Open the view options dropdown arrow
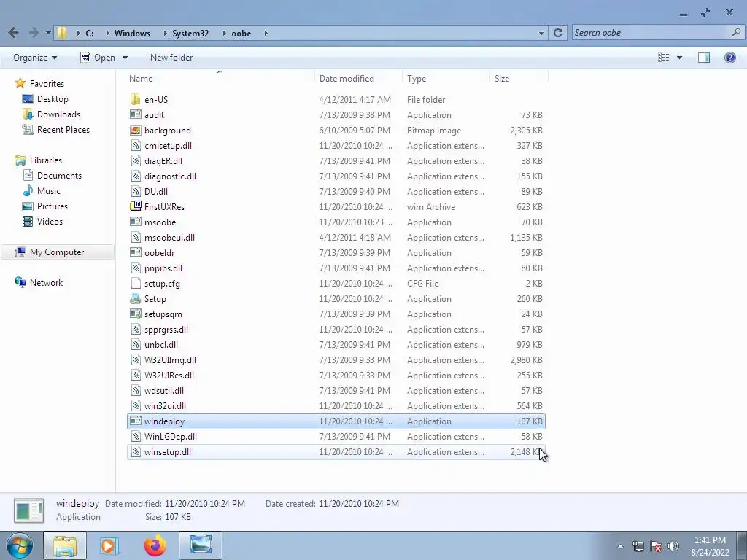The height and width of the screenshot is (560, 747). click(x=679, y=58)
